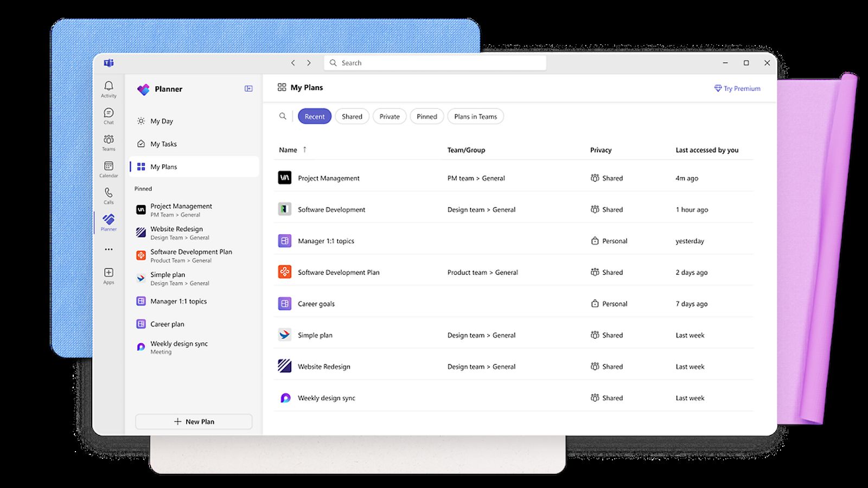The width and height of the screenshot is (868, 488).
Task: Show Pinned plans filter
Action: pyautogui.click(x=427, y=117)
